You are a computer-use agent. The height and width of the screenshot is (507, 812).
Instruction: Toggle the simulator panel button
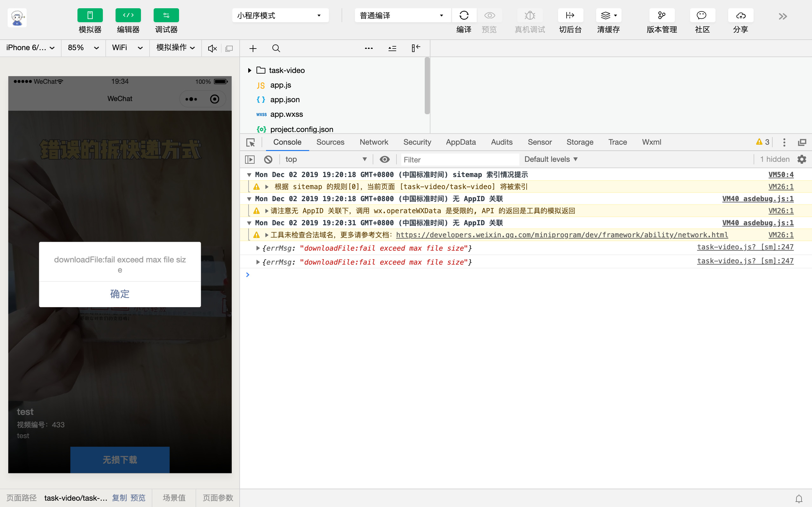pos(90,16)
